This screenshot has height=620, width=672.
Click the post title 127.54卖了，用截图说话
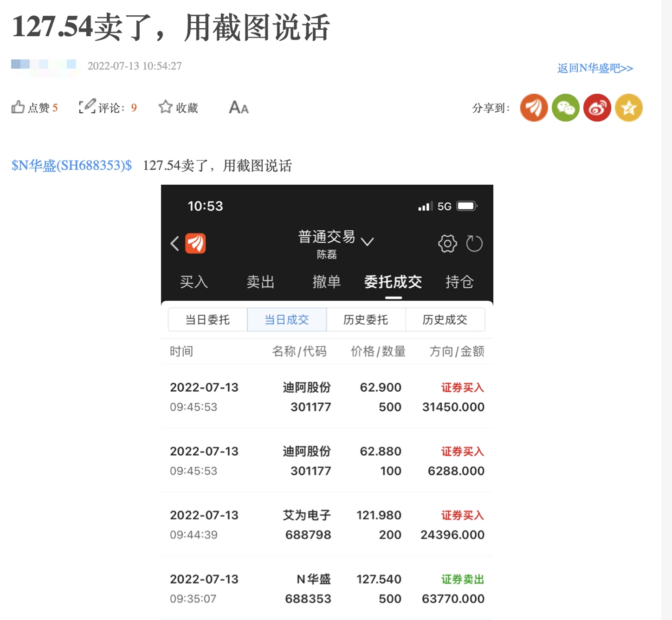click(171, 27)
